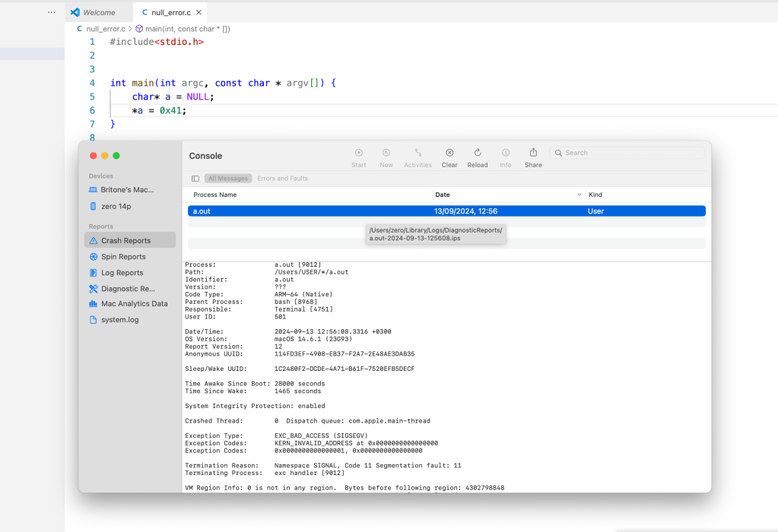778x532 pixels.
Task: Click the Now toolbar icon
Action: pyautogui.click(x=386, y=153)
